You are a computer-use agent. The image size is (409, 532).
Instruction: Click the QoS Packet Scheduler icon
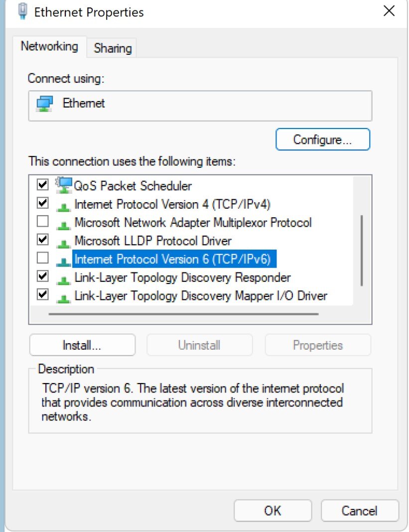click(64, 185)
